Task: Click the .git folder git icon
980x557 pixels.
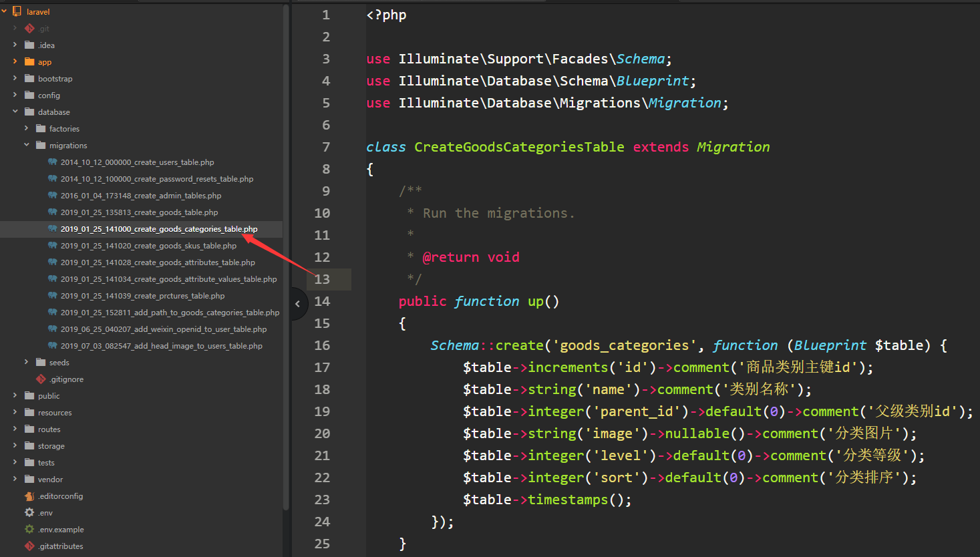Action: pyautogui.click(x=29, y=28)
